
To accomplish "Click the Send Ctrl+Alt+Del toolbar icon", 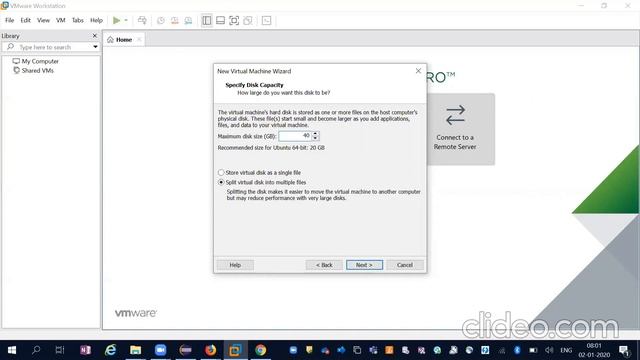I will (142, 20).
